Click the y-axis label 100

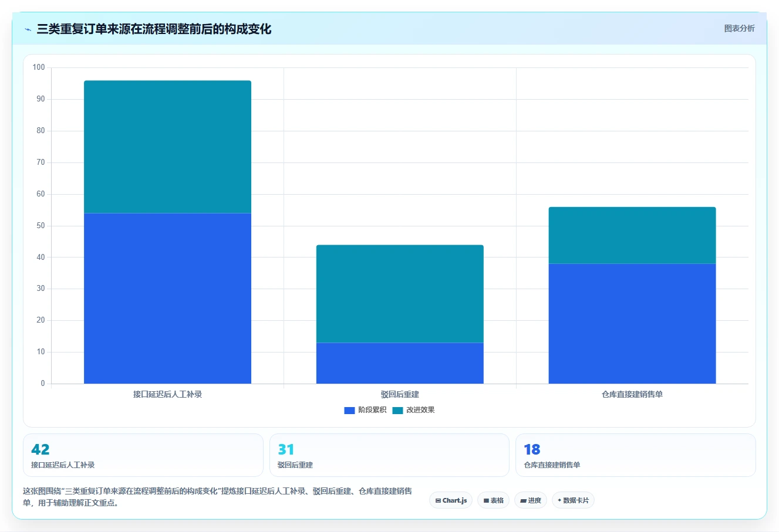click(x=39, y=67)
